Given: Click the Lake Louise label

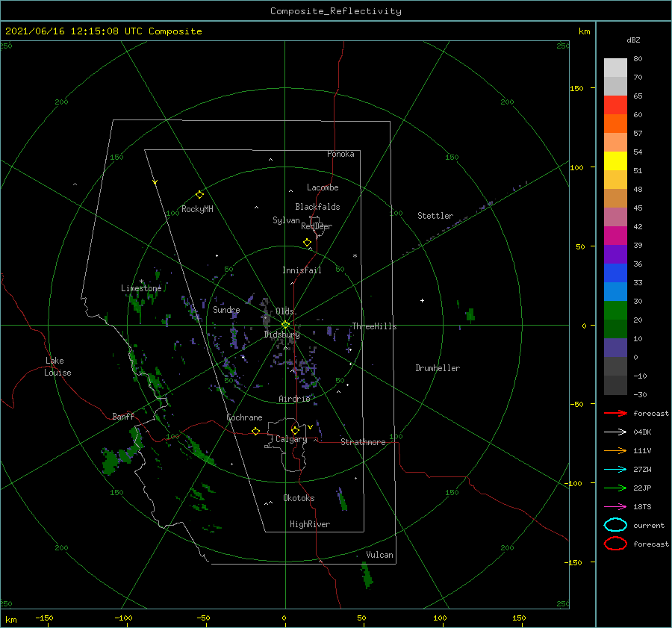Looking at the screenshot, I should 57,367.
